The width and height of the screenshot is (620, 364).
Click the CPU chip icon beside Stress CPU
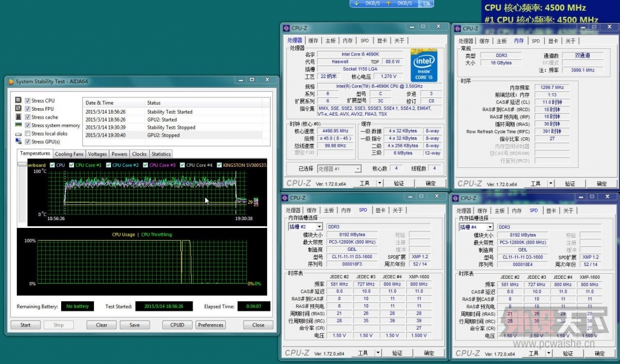pyautogui.click(x=18, y=100)
